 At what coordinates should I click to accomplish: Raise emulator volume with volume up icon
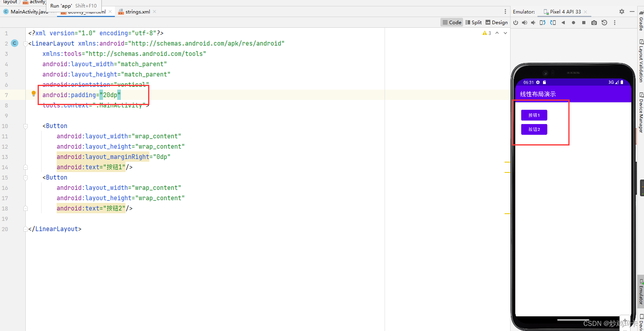tap(524, 23)
